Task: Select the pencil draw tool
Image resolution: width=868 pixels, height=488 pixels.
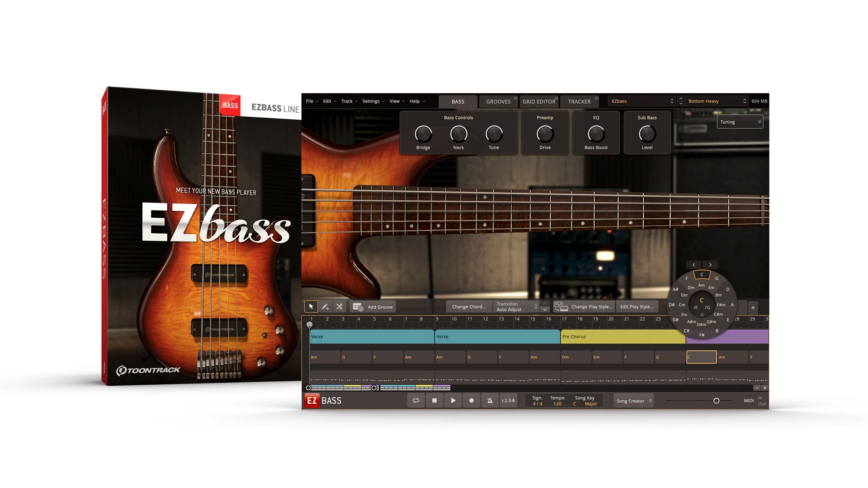Action: point(325,306)
